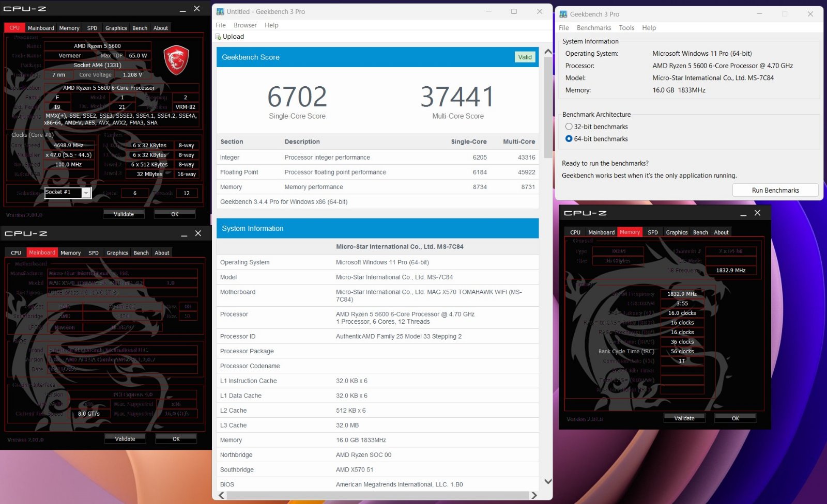Switch to CPU tab in the Mainboard CPU-Z window
This screenshot has width=827, height=504.
pos(16,253)
